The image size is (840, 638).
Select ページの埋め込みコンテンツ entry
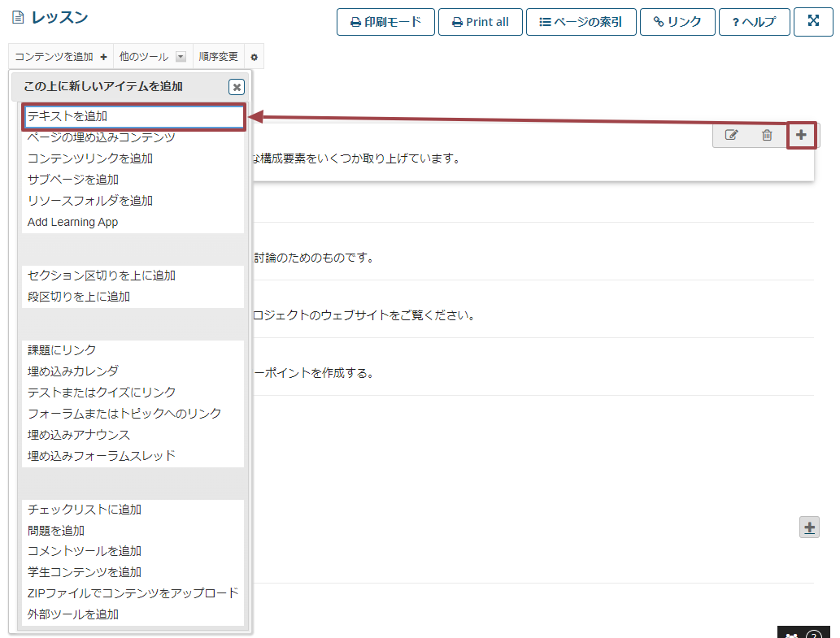[102, 137]
